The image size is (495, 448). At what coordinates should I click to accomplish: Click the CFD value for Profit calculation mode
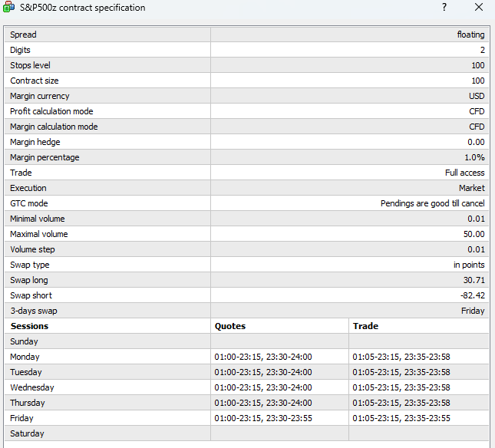[477, 111]
